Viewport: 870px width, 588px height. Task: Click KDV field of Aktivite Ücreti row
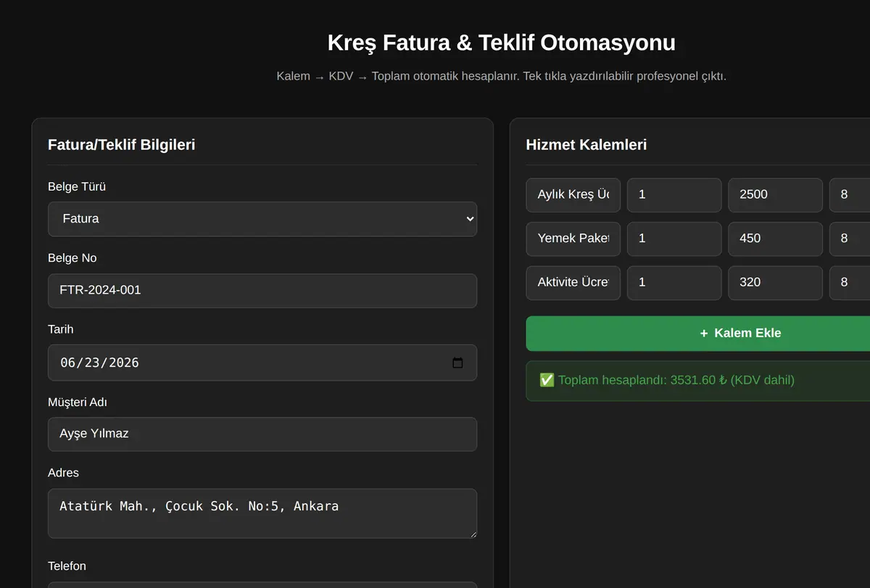point(850,283)
